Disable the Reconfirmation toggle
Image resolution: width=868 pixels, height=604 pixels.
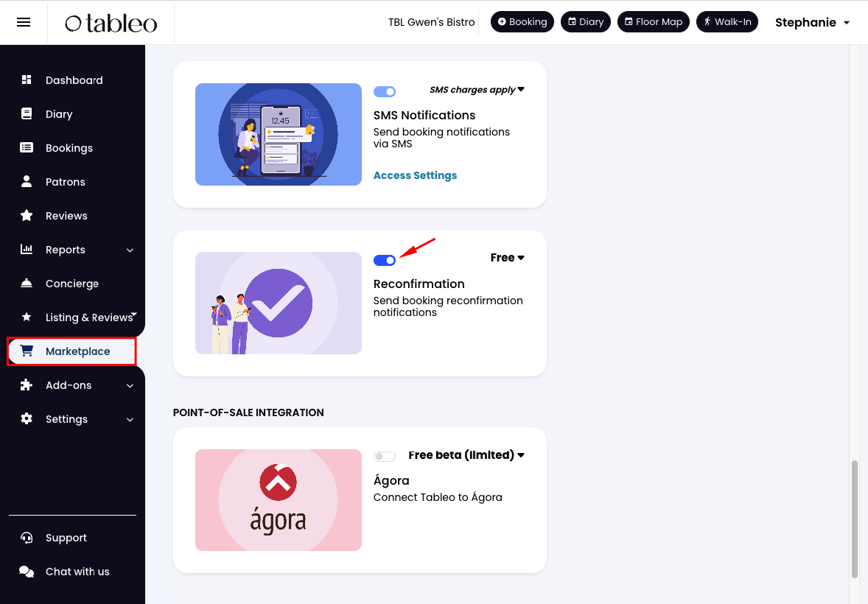(x=384, y=260)
